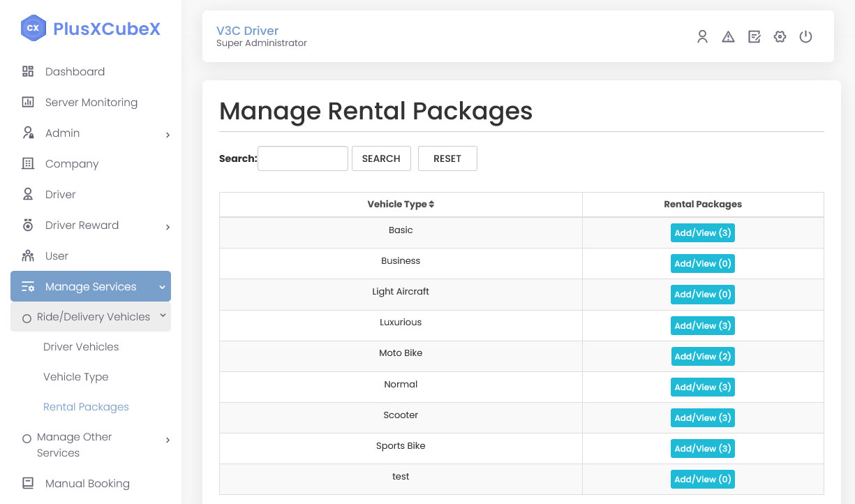
Task: Open the warning triangle alerts icon
Action: tap(728, 37)
